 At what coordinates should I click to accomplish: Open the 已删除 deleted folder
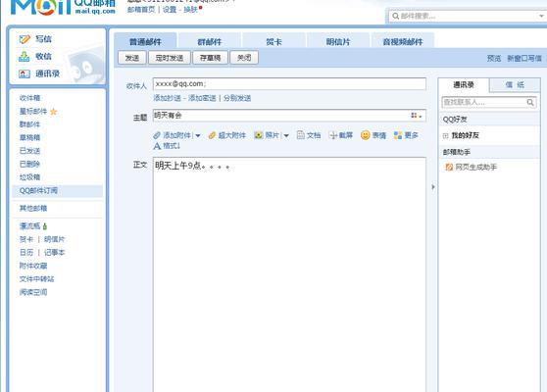tap(30, 165)
